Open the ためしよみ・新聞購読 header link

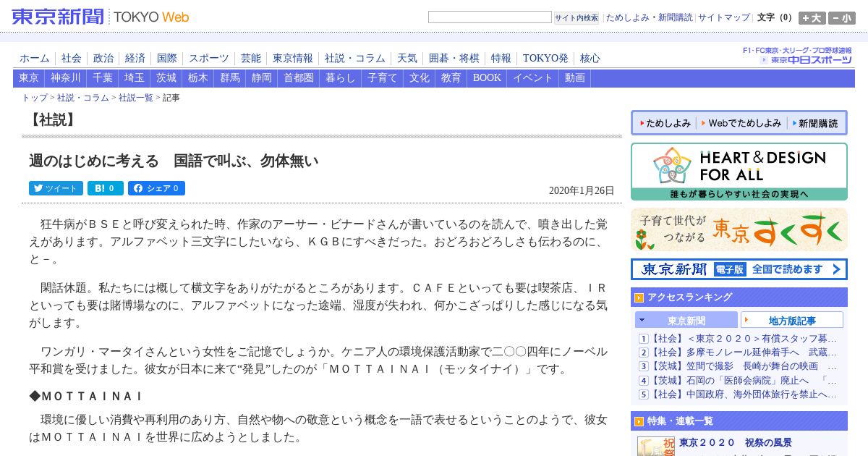tap(649, 17)
